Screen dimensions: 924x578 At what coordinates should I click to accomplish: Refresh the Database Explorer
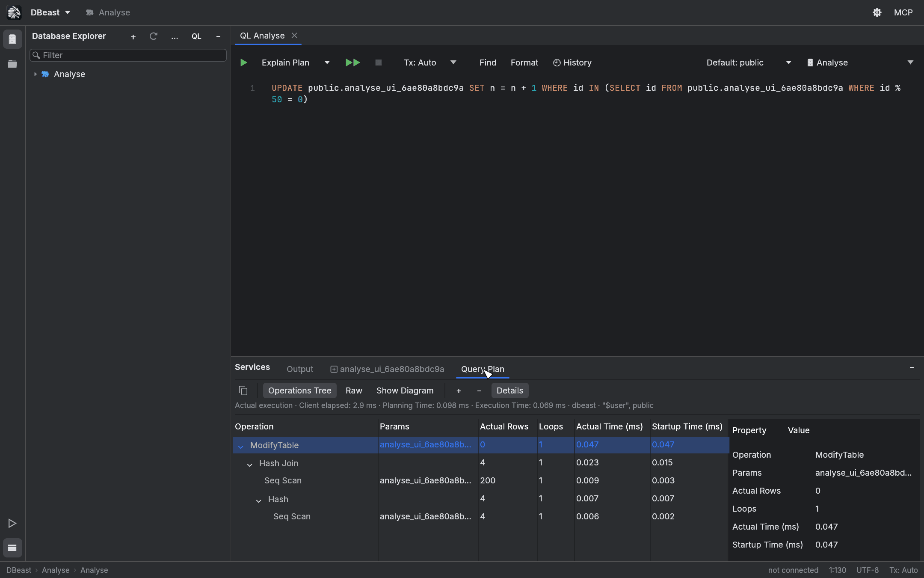coord(154,36)
